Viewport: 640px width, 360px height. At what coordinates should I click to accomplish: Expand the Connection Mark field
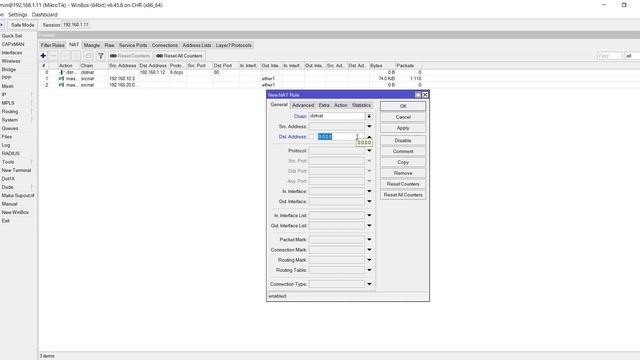coord(369,250)
